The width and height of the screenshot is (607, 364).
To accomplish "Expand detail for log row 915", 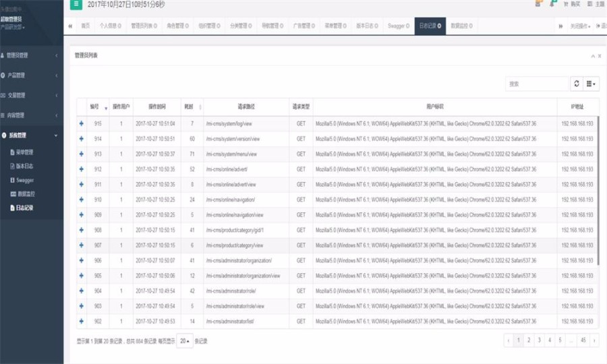I will point(82,123).
